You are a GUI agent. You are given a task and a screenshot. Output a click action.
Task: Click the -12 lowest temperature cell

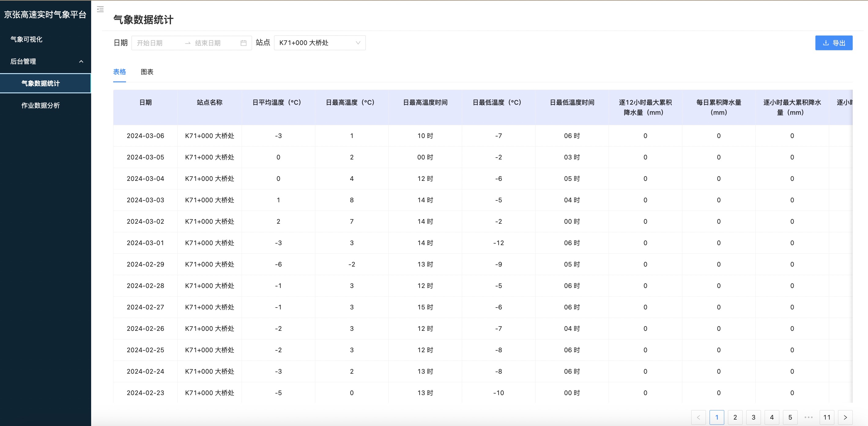pyautogui.click(x=499, y=243)
